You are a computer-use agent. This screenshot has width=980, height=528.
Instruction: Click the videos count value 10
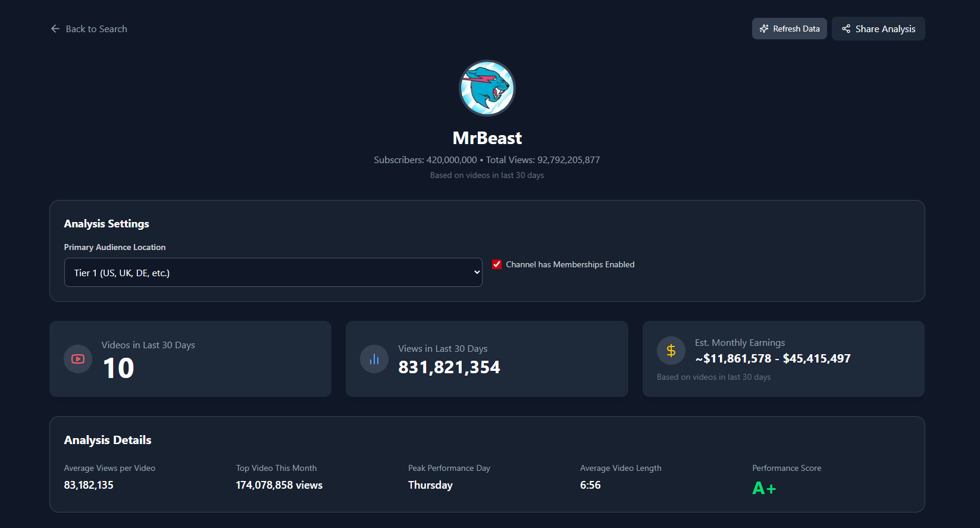pos(118,368)
